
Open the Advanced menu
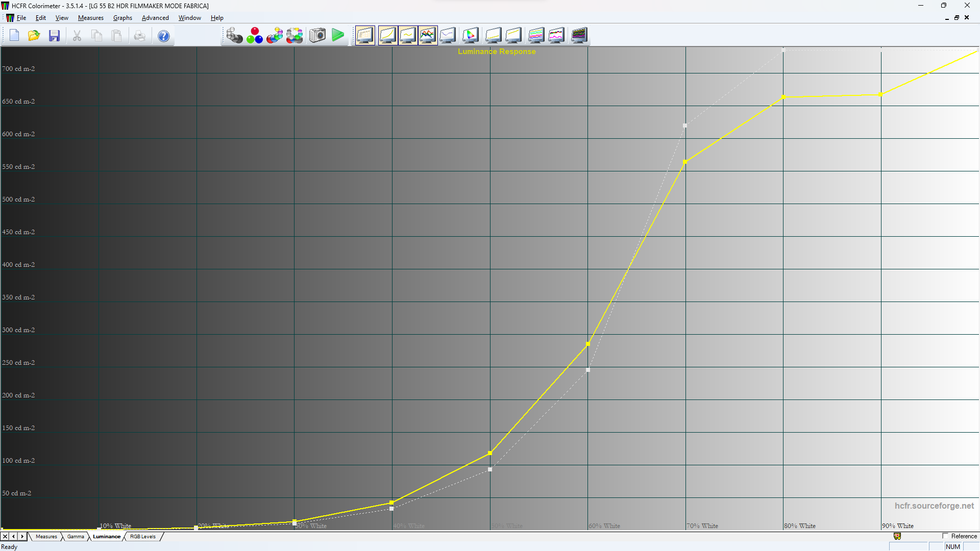(155, 18)
